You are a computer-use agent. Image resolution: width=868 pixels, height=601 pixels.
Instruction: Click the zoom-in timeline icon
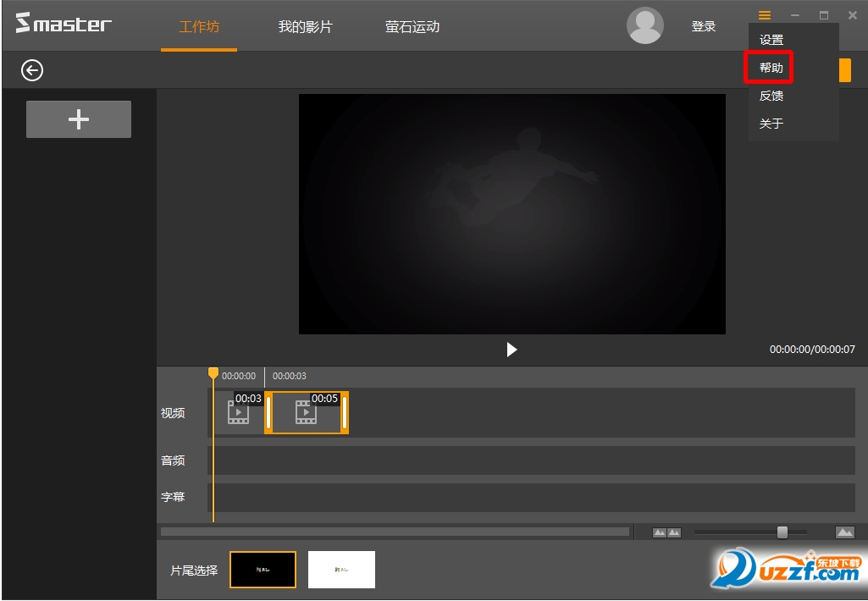click(x=845, y=532)
